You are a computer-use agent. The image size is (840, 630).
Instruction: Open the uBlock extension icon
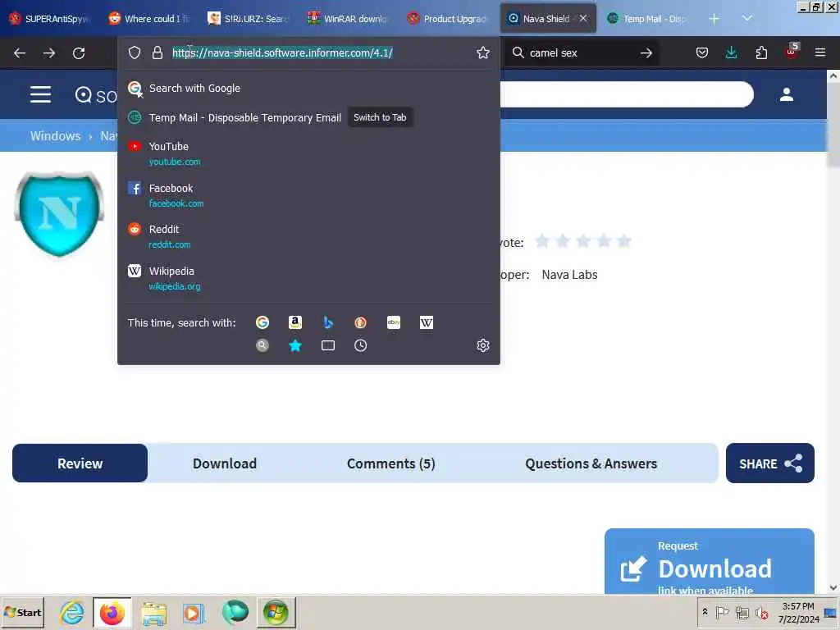pyautogui.click(x=792, y=52)
